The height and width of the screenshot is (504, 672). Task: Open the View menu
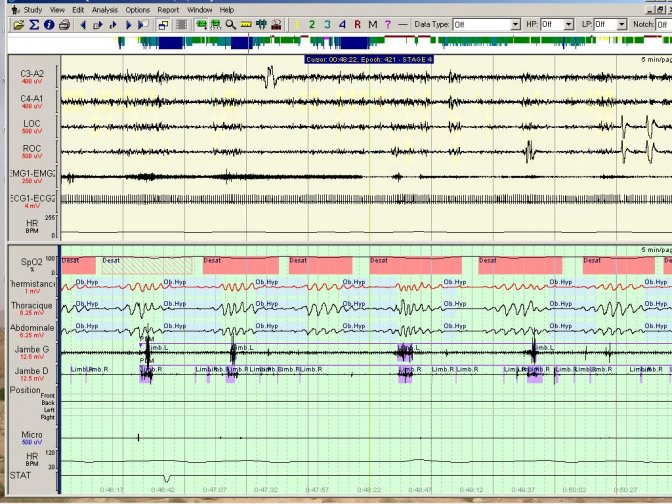point(57,9)
